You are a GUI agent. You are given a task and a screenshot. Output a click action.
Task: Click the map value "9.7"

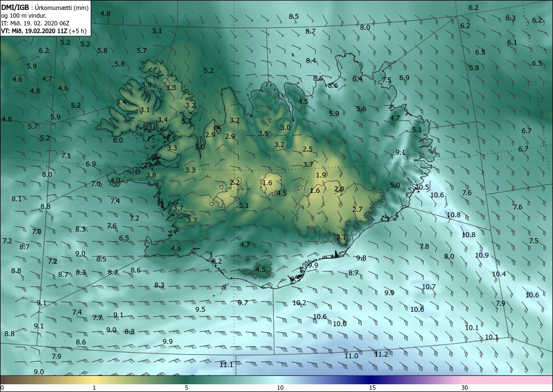tap(243, 302)
